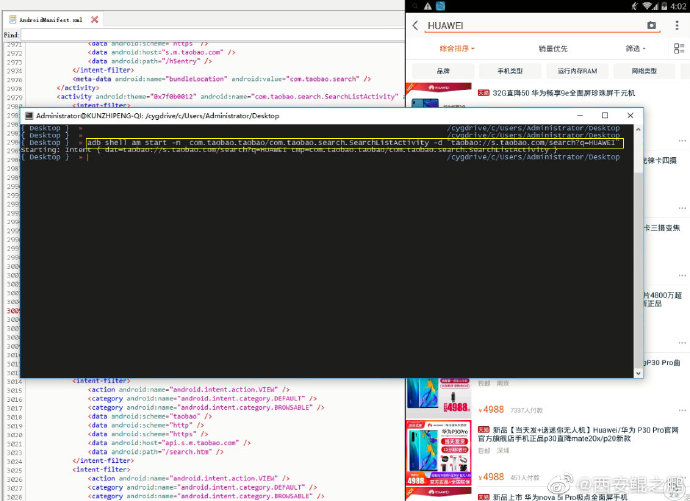Click the ¥4988 price beside 451人付款

[x=491, y=477]
